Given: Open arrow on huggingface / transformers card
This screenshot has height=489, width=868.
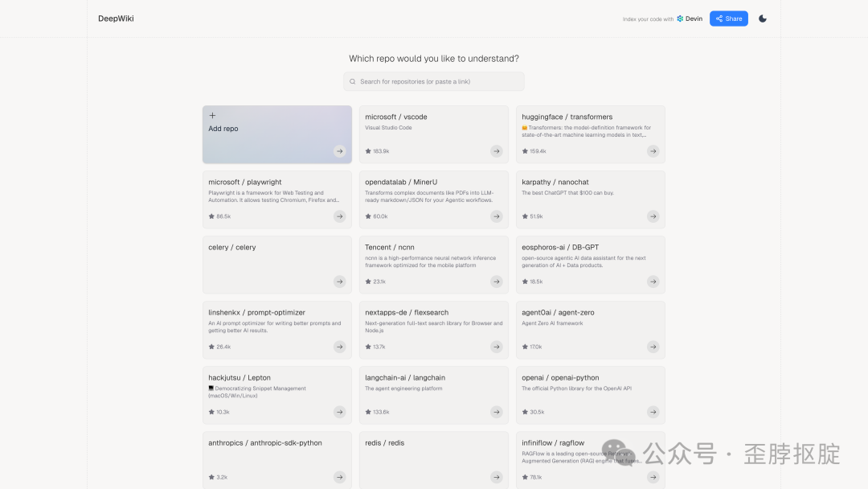Looking at the screenshot, I should [x=653, y=151].
